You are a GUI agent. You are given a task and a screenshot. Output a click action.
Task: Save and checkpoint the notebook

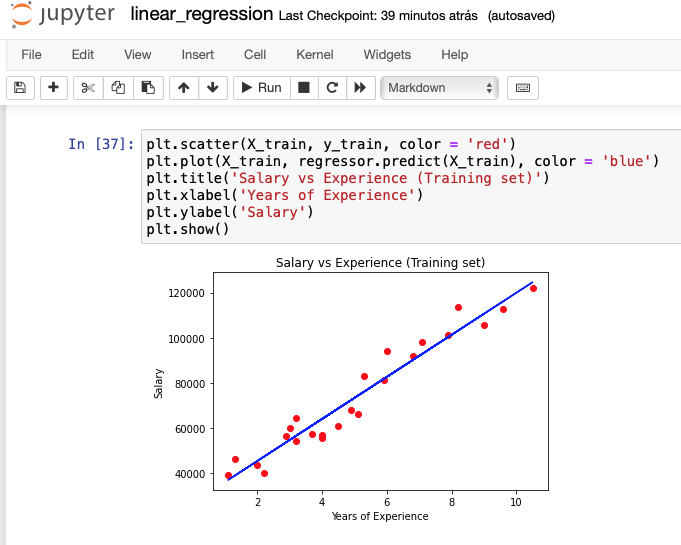coord(20,88)
